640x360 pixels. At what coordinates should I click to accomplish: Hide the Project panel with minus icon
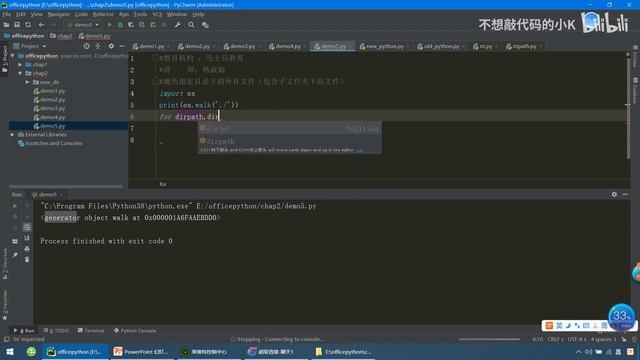(122, 46)
